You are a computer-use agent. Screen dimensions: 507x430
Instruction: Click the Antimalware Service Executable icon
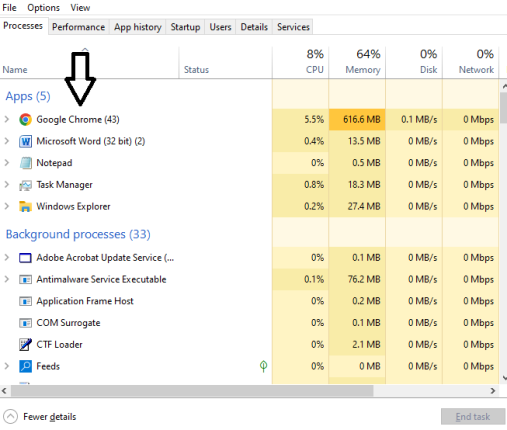tap(25, 279)
